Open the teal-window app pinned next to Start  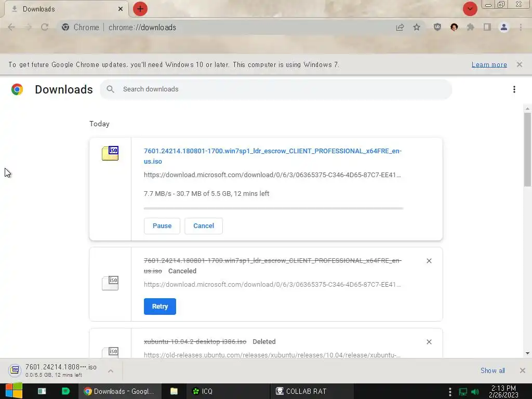click(42, 391)
